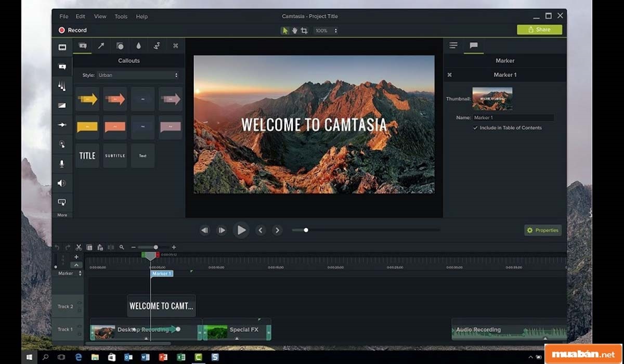
Task: Zoom out timeline with minus button
Action: coord(133,248)
